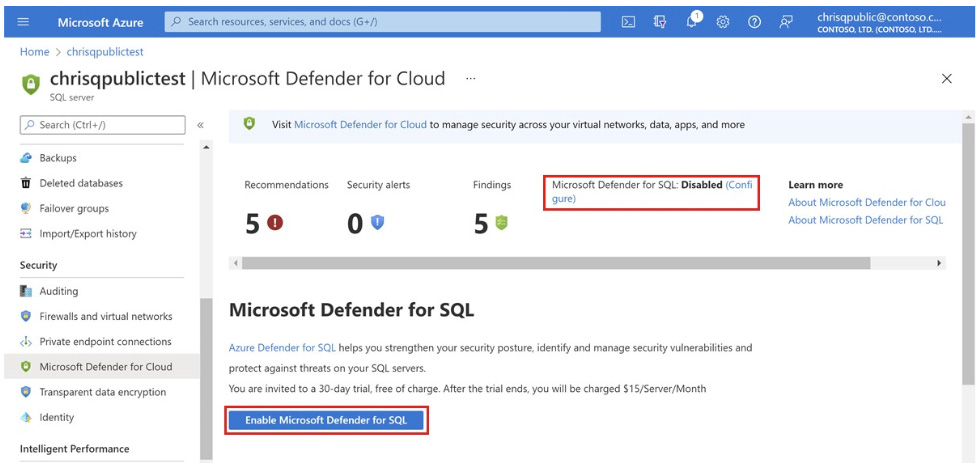Open the hamburger portal menu

pyautogui.click(x=23, y=22)
